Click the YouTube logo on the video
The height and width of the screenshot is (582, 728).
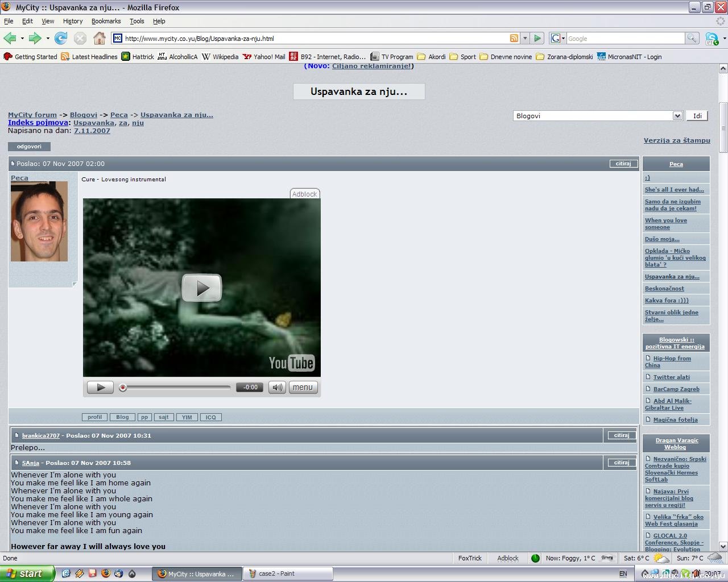click(x=291, y=363)
